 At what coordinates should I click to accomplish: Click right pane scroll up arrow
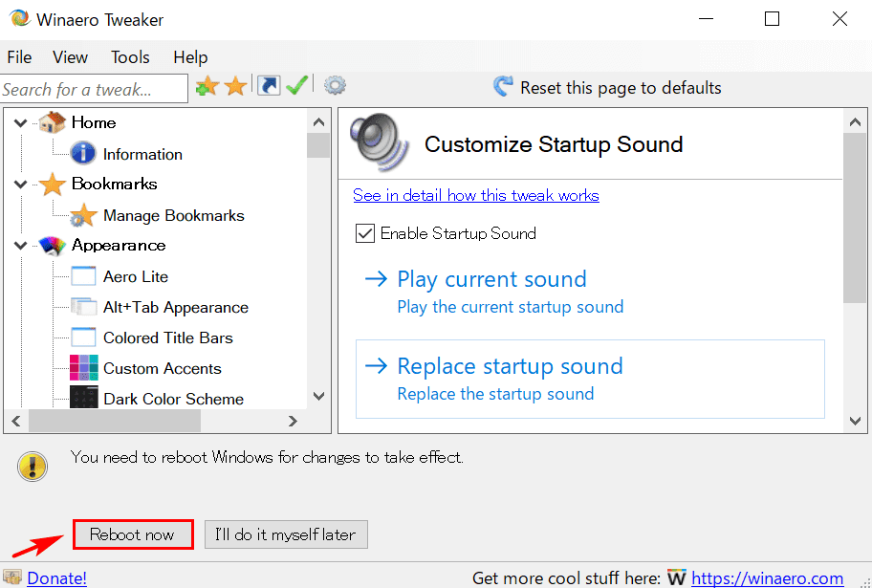coord(856,121)
